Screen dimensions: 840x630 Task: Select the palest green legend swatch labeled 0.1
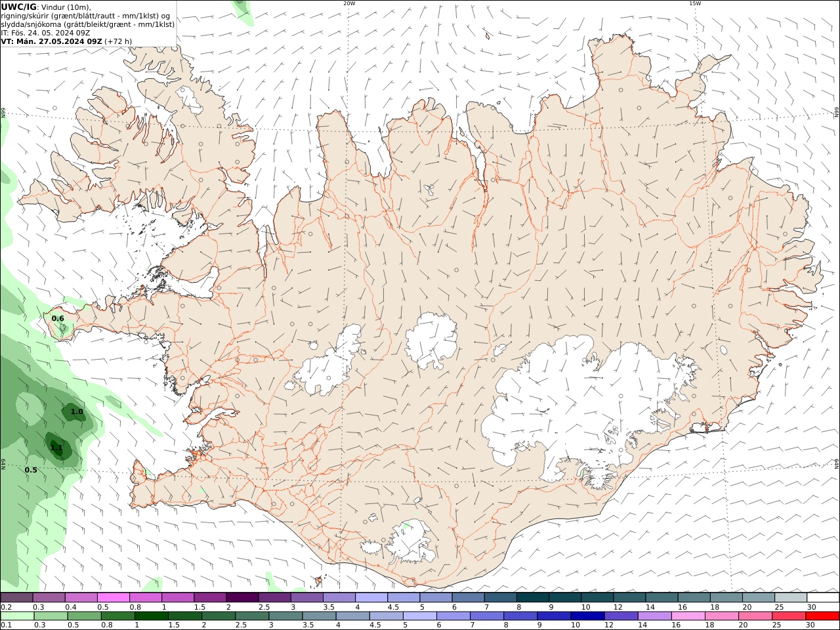pos(17,616)
